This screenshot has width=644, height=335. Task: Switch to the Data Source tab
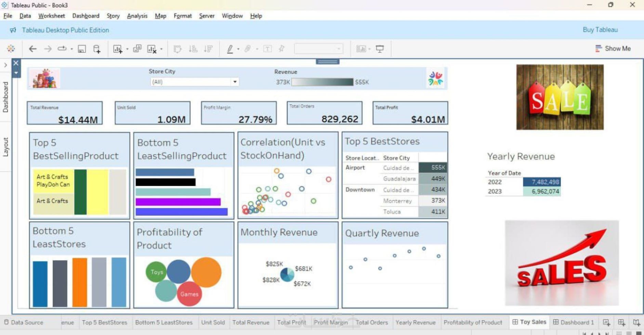click(x=24, y=322)
